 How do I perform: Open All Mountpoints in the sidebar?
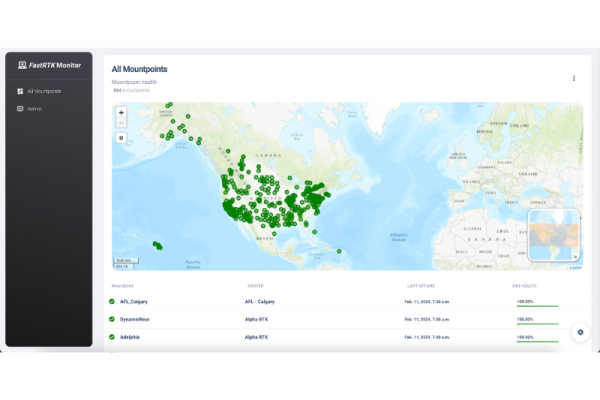point(44,91)
